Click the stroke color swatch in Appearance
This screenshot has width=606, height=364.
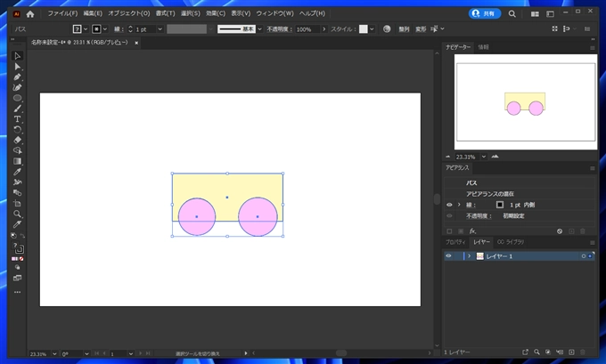tap(500, 205)
